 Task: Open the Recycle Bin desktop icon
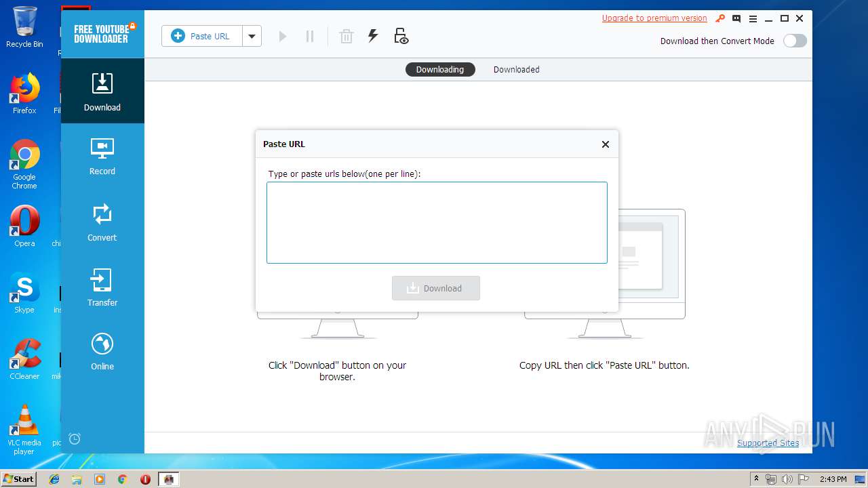point(24,27)
